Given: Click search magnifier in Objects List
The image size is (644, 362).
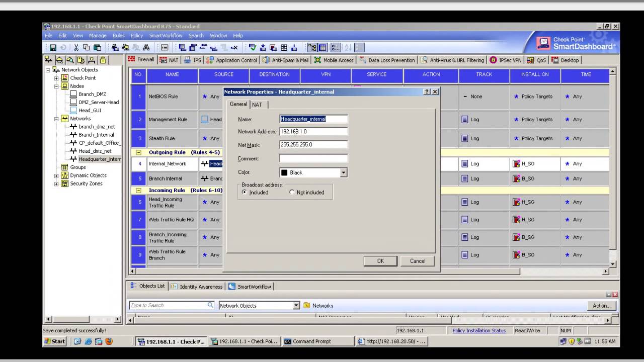Looking at the screenshot, I should [210, 305].
